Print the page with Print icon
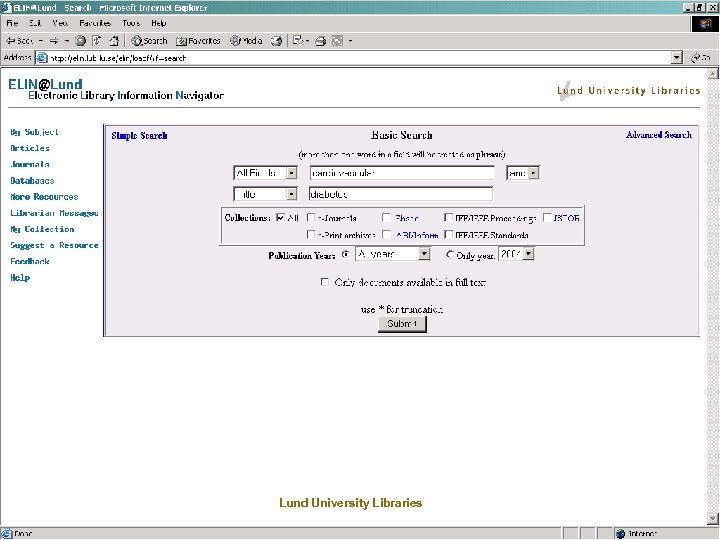 click(x=321, y=41)
